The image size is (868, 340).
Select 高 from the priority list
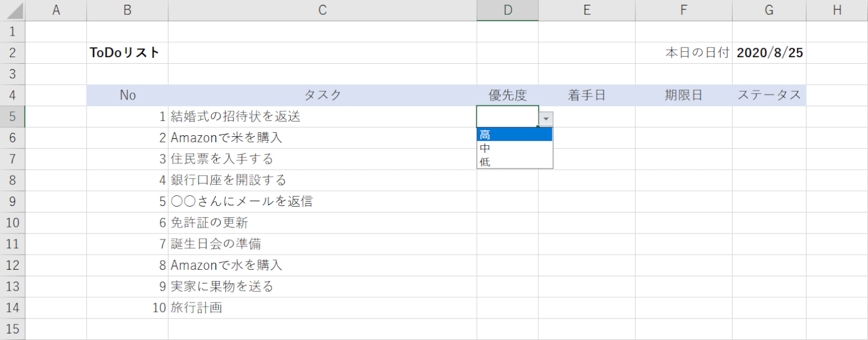point(514,135)
